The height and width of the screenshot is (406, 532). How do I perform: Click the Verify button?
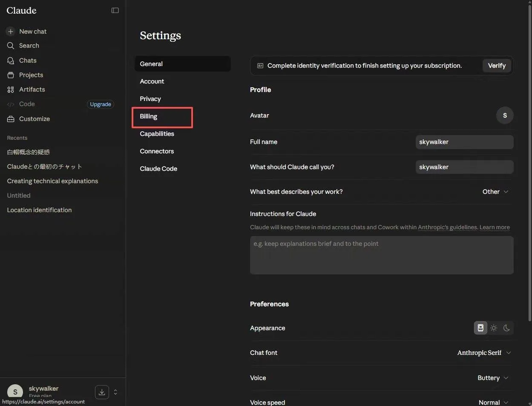(497, 66)
